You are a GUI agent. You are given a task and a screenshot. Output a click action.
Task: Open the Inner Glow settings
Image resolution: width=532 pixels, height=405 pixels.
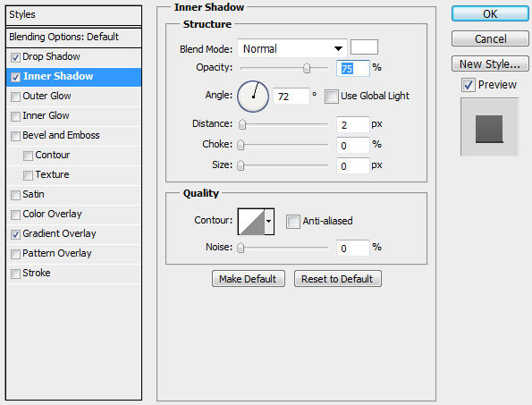[46, 115]
